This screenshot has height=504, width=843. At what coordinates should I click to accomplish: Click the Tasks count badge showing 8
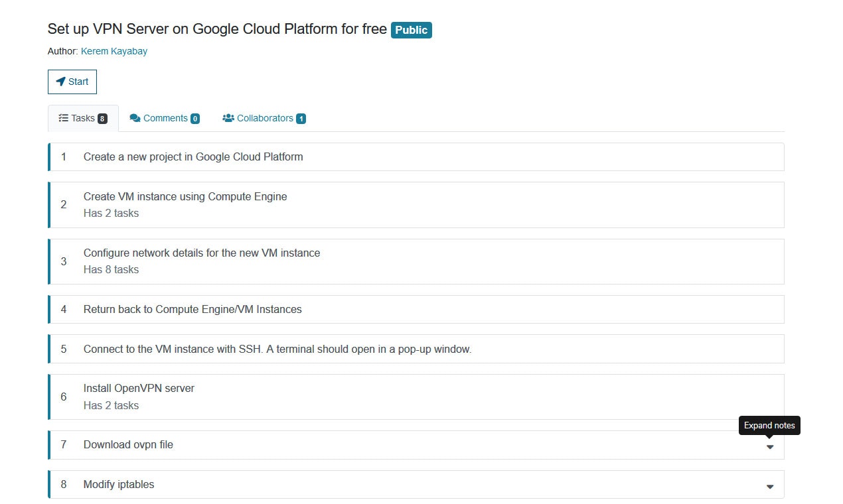(x=102, y=119)
